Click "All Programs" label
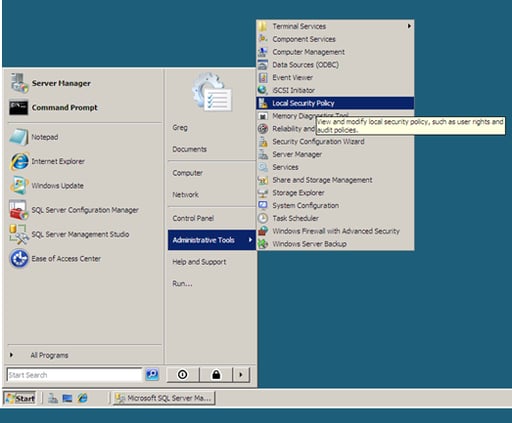512x423 pixels. click(49, 355)
